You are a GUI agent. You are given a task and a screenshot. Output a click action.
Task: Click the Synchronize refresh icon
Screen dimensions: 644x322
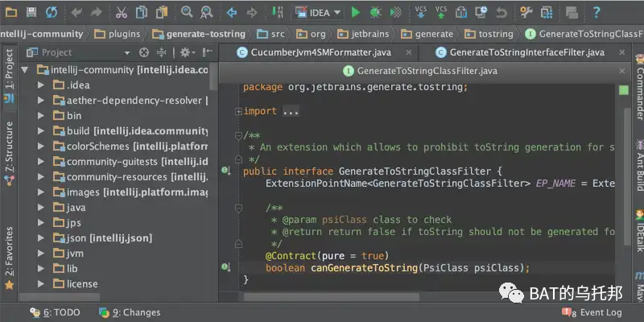[x=52, y=12]
